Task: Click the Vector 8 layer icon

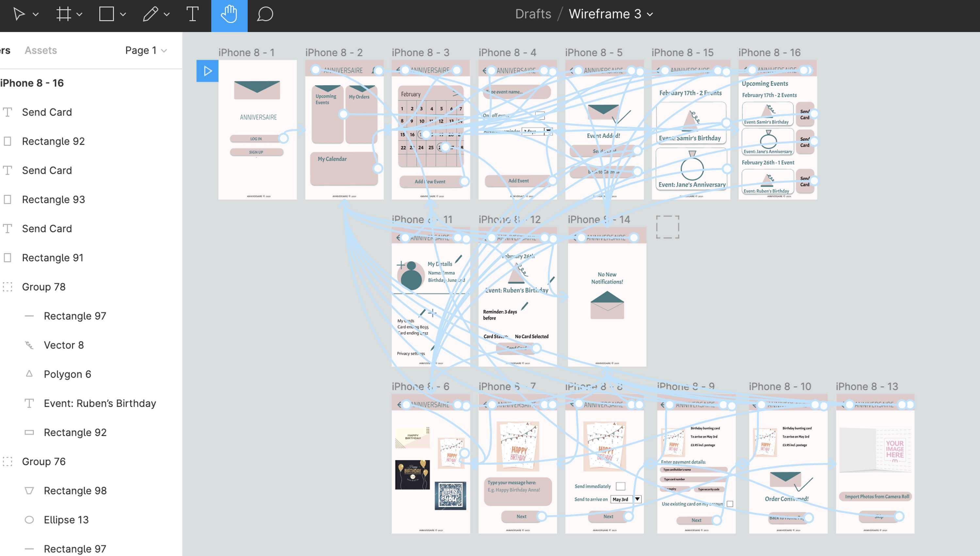Action: pyautogui.click(x=29, y=345)
